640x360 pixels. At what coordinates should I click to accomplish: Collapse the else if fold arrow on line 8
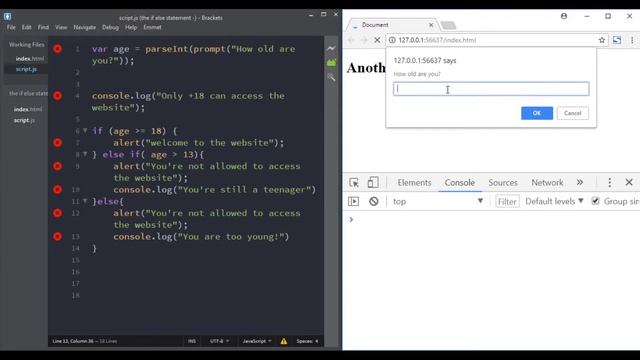(85, 154)
